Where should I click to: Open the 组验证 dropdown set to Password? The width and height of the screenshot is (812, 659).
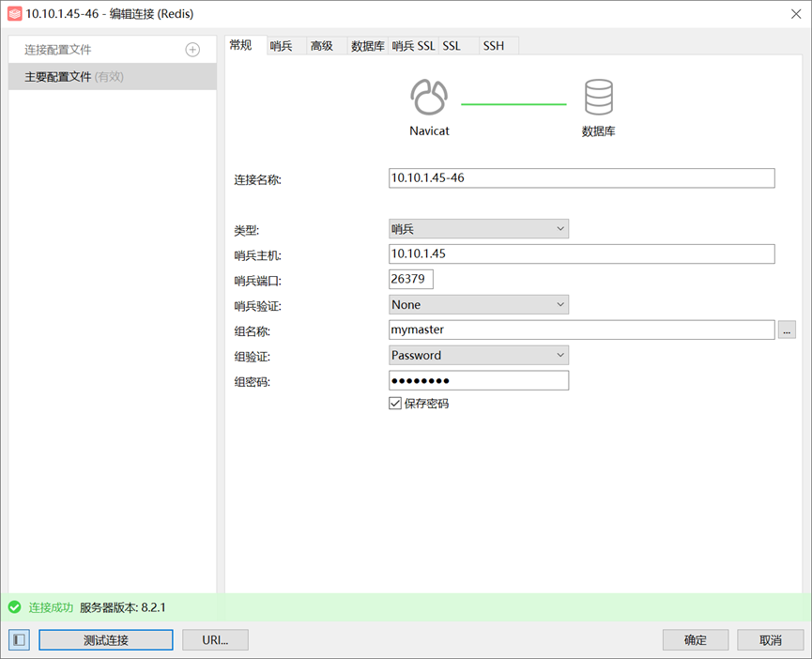coord(479,356)
